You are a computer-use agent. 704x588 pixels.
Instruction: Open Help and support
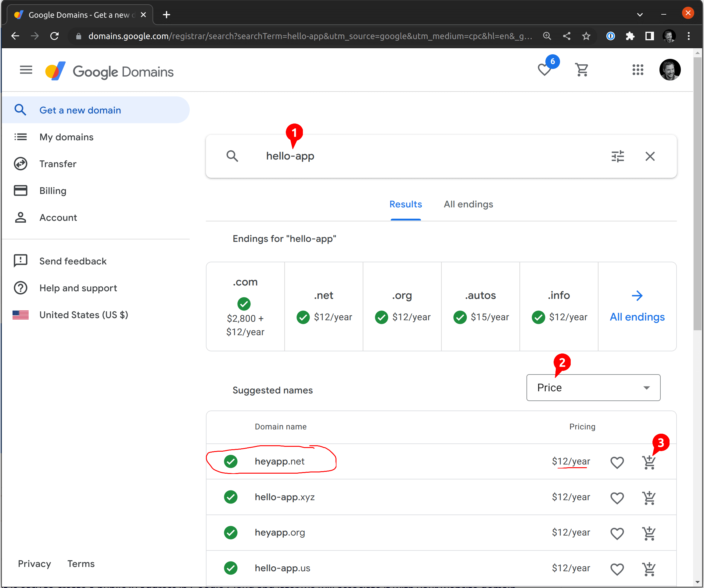78,288
